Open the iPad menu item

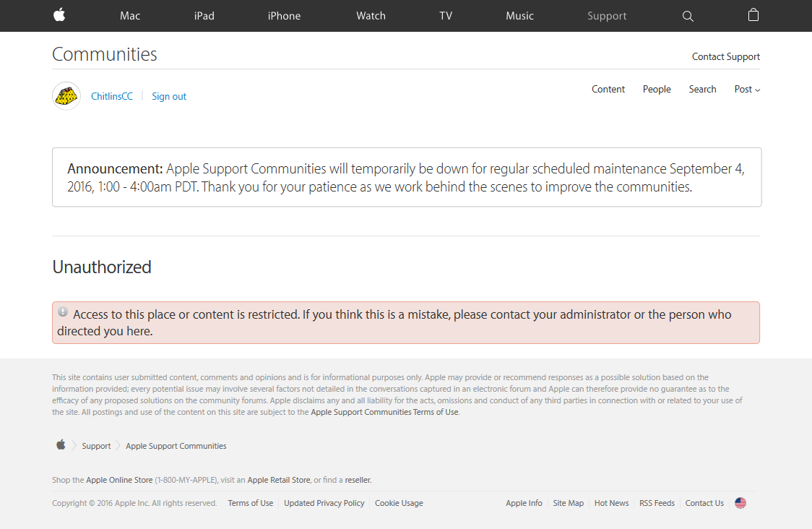pos(204,16)
